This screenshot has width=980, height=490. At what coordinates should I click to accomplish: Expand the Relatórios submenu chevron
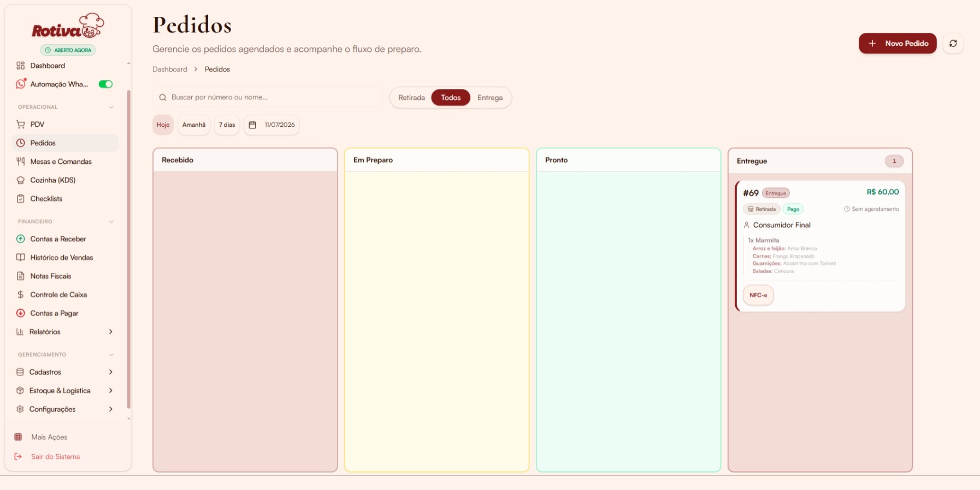tap(110, 332)
